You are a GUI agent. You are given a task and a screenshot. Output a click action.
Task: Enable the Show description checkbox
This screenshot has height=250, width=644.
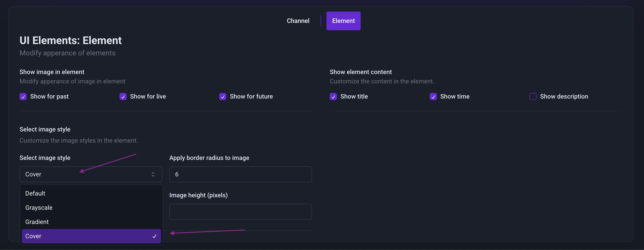(533, 97)
